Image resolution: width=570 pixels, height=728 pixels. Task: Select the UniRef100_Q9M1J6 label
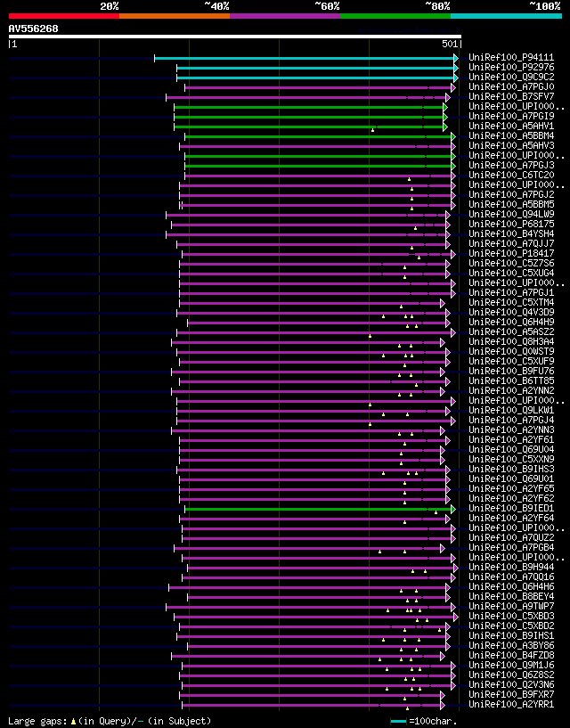[x=511, y=666]
